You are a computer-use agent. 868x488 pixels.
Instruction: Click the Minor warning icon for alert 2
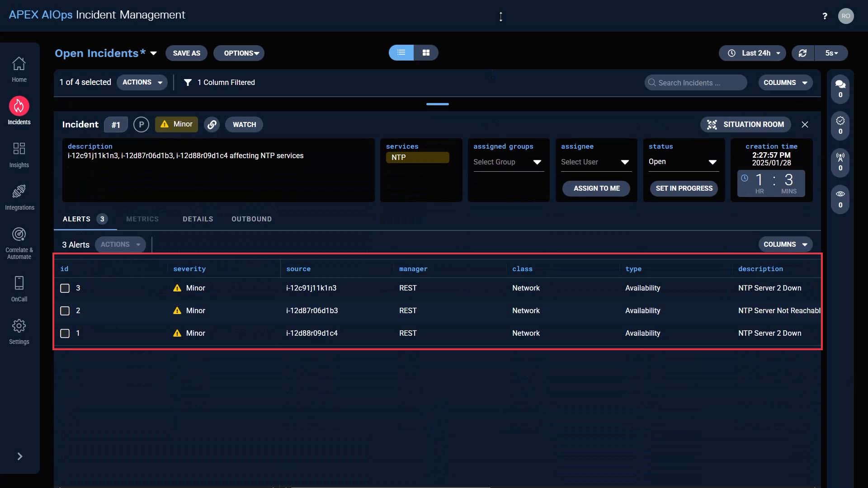click(x=177, y=311)
